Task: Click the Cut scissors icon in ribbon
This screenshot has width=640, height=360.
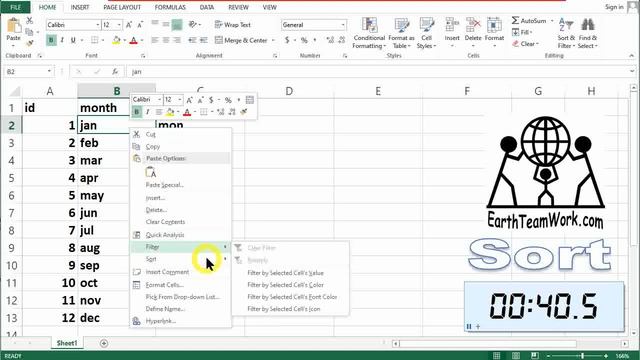Action: pyautogui.click(x=29, y=20)
